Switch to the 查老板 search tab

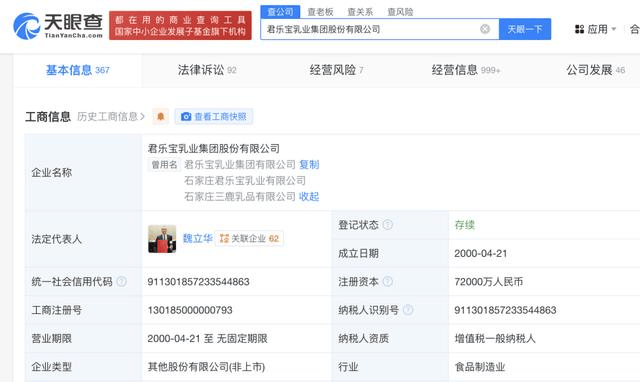[x=320, y=12]
